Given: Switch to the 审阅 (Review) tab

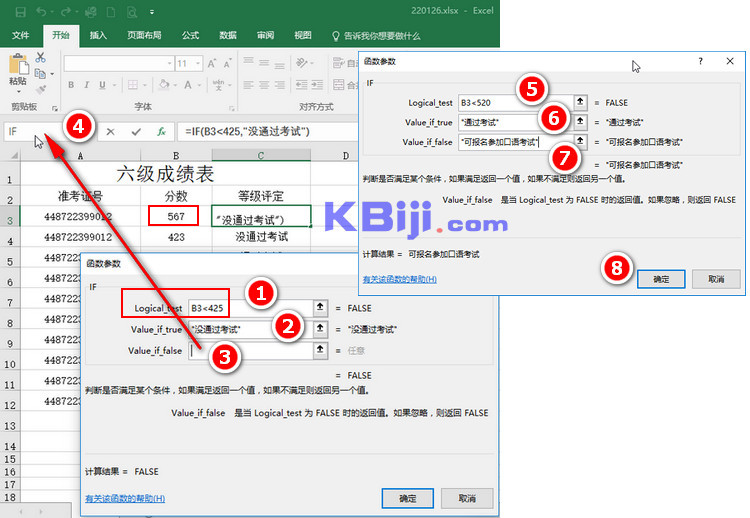Looking at the screenshot, I should [x=265, y=35].
